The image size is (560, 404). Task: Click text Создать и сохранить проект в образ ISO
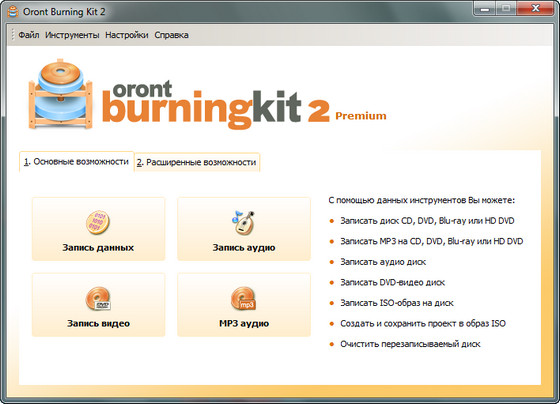(x=423, y=324)
